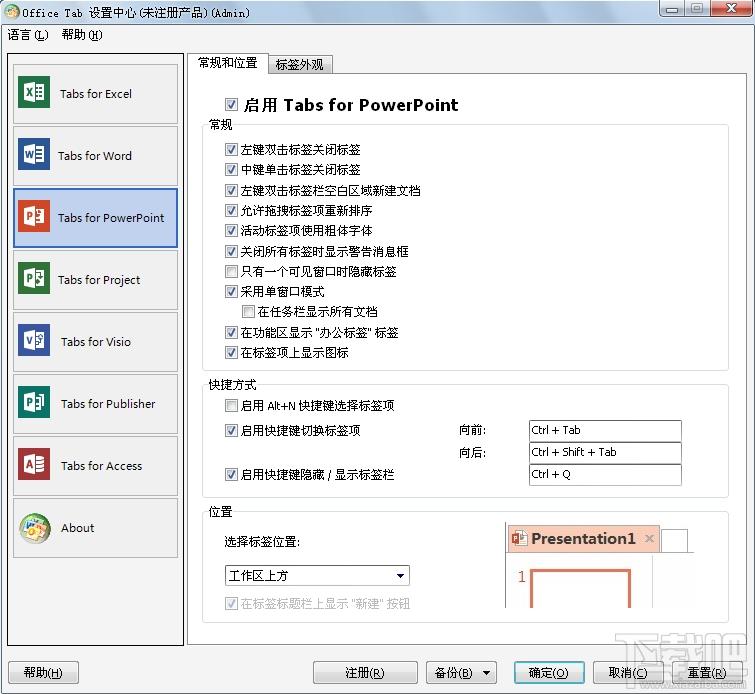Open Tabs for Access settings
Image resolution: width=755 pixels, height=694 pixels.
pos(95,466)
